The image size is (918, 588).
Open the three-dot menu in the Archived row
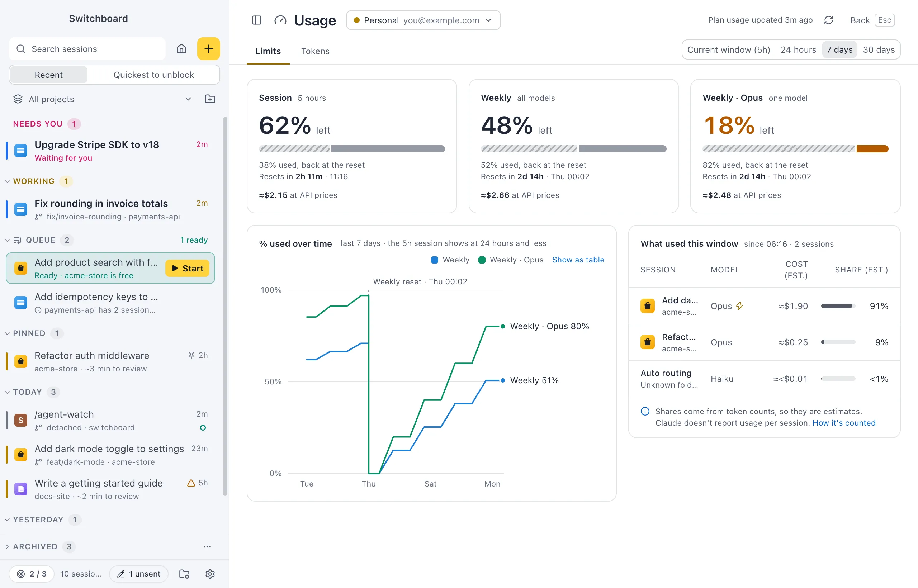[207, 547]
